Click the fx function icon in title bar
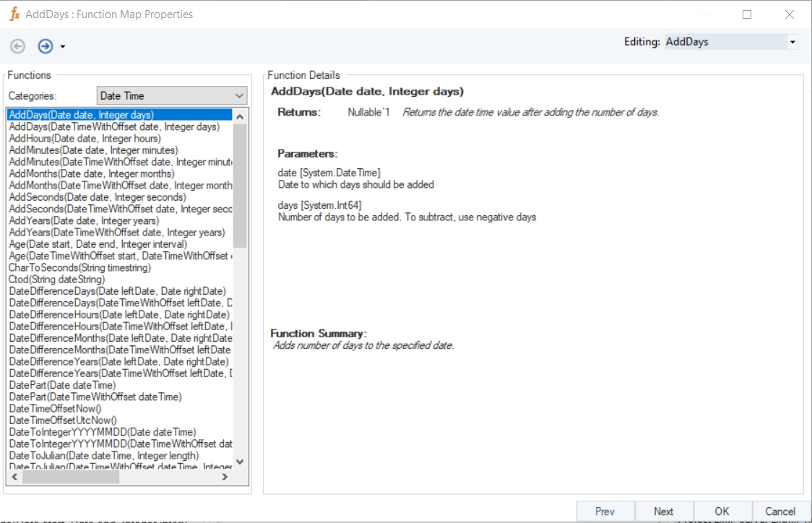This screenshot has height=523, width=812. (x=14, y=14)
